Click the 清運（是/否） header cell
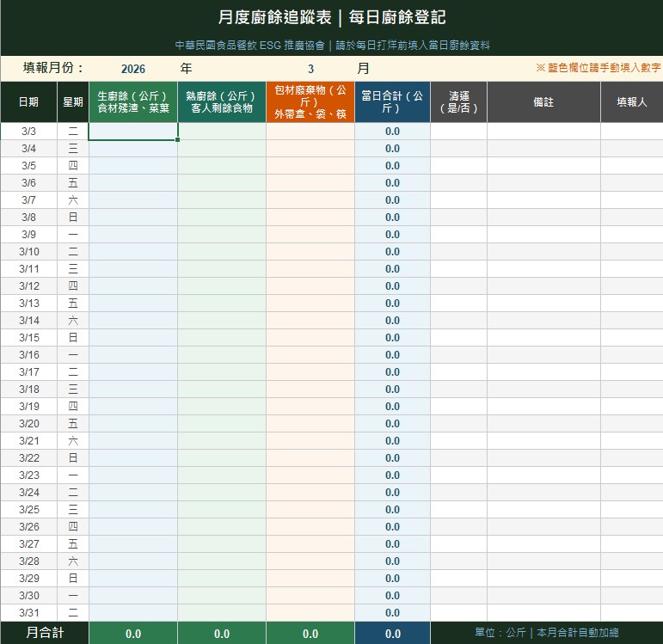This screenshot has width=663, height=644. point(458,102)
